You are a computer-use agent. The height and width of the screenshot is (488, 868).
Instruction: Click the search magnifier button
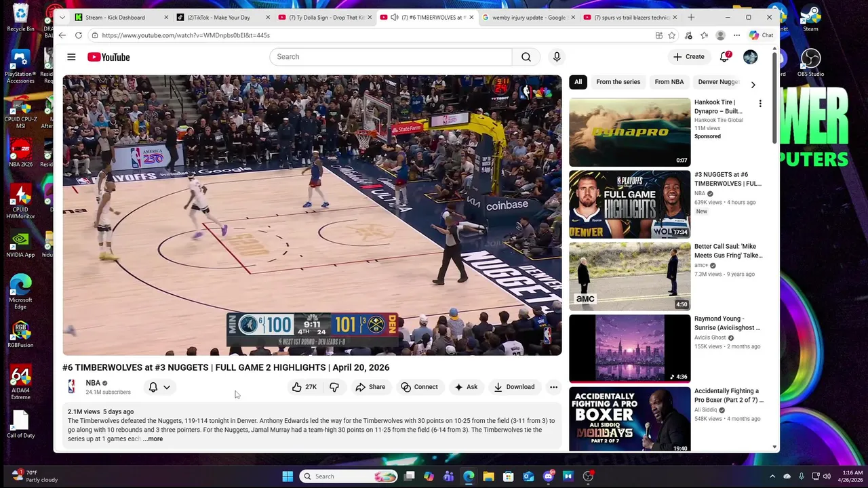[526, 57]
